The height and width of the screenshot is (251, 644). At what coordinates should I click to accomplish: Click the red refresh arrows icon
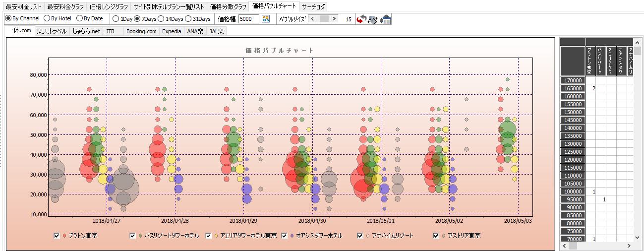361,19
